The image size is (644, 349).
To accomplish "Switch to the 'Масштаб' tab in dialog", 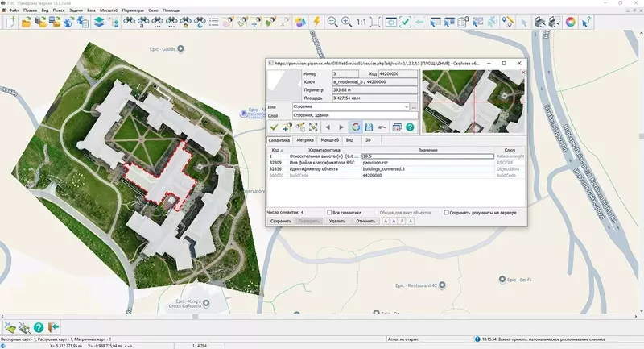I will coord(330,140).
